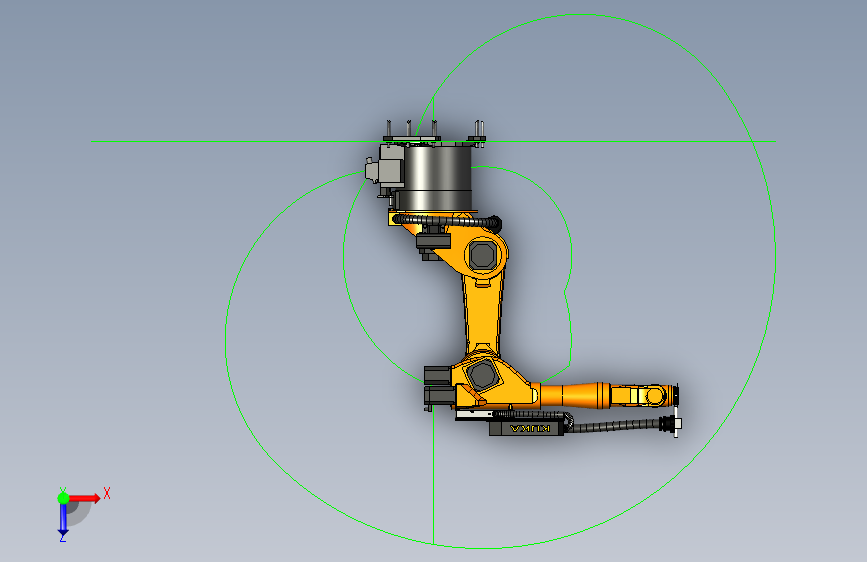This screenshot has width=867, height=562.
Task: Select the upper hexagonal joint cap
Action: click(x=482, y=256)
